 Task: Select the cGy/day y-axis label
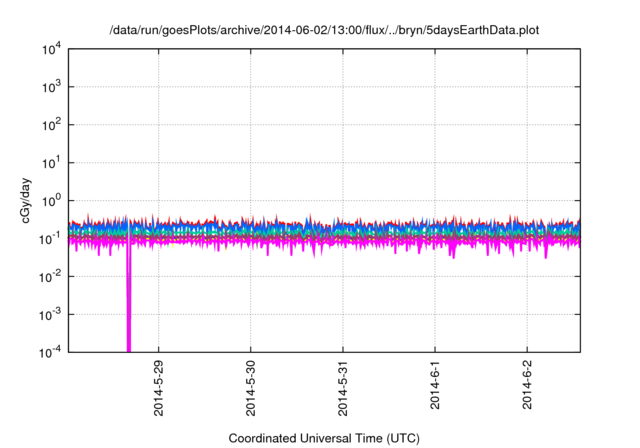tap(25, 200)
